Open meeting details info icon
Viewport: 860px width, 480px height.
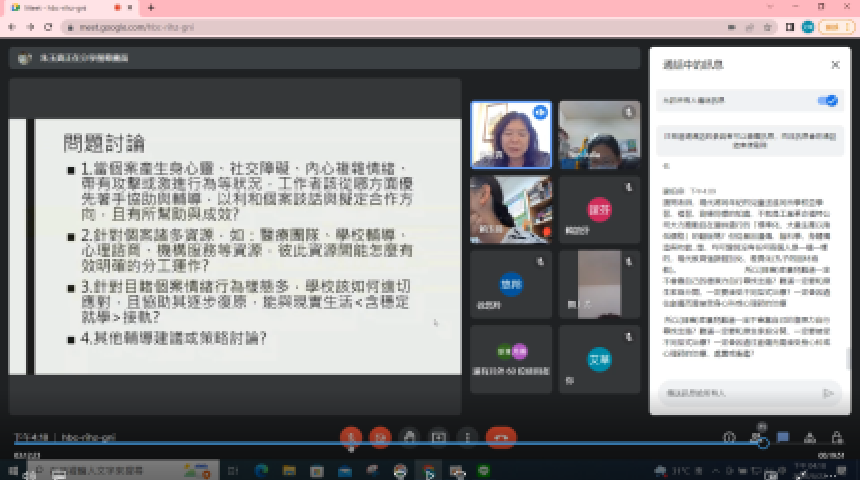click(729, 437)
